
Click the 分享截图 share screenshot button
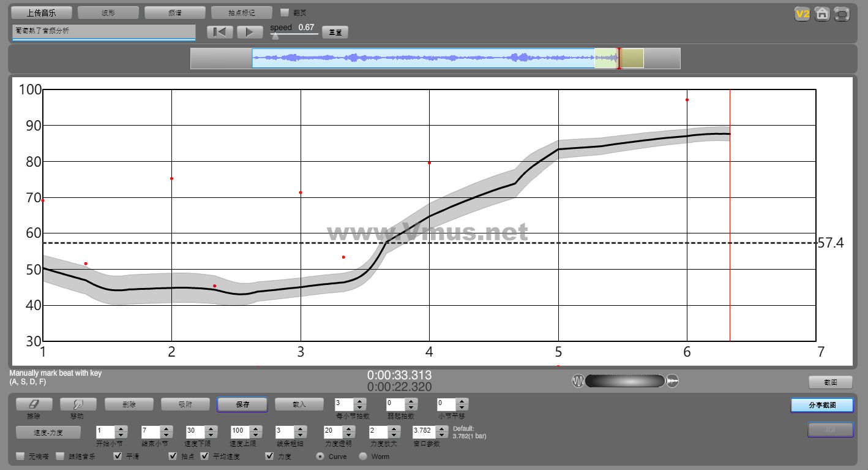tap(821, 405)
